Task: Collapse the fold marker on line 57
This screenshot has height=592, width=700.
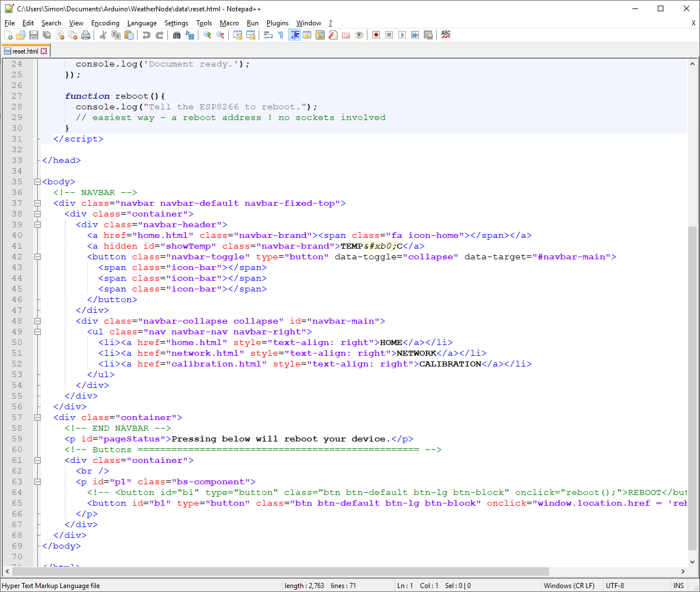Action: [x=37, y=417]
